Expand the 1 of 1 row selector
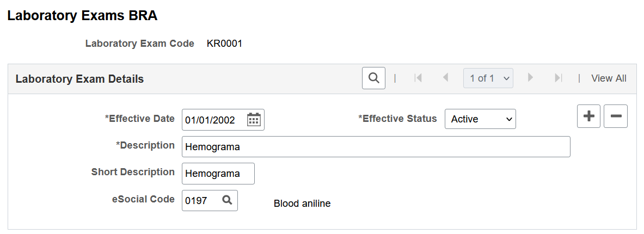 coord(488,78)
